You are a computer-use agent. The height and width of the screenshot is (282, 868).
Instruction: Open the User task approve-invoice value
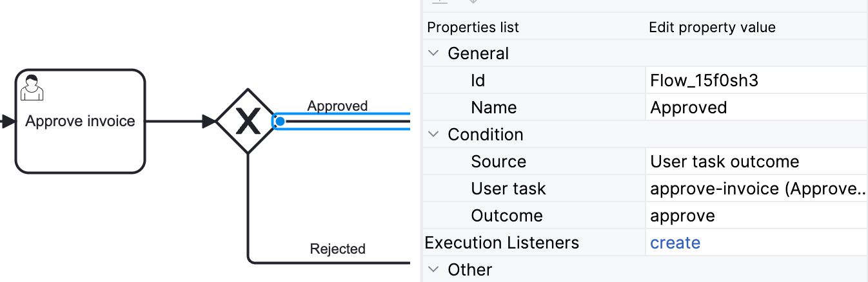(755, 189)
